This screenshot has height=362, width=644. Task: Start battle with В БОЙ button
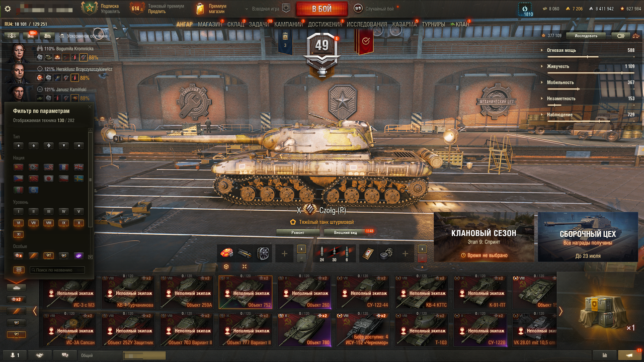click(321, 9)
